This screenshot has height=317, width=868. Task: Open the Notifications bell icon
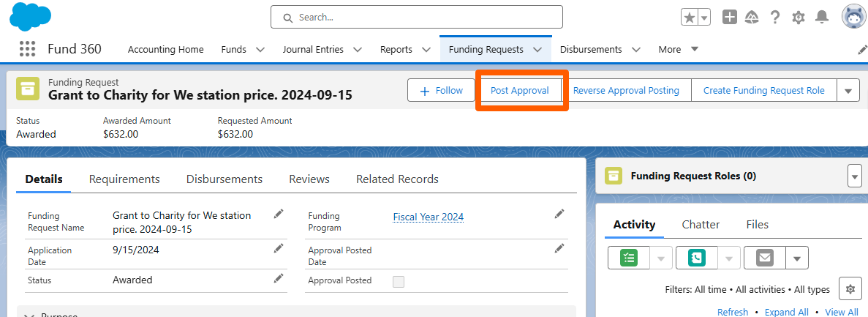(821, 17)
